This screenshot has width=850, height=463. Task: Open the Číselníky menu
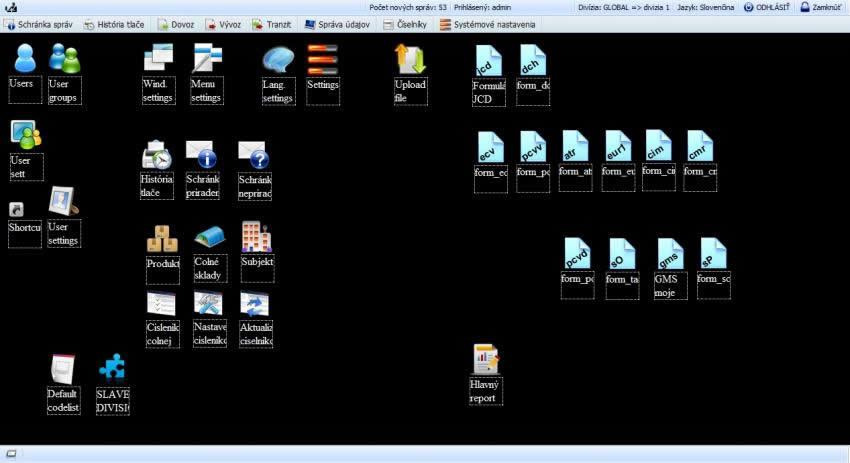405,25
